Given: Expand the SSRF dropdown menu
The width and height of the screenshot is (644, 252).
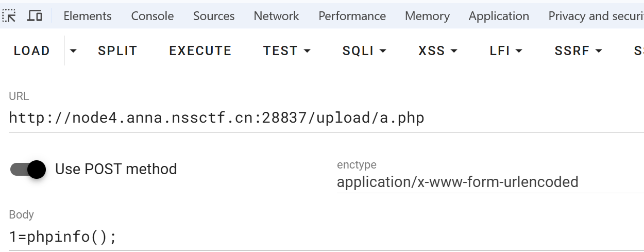Looking at the screenshot, I should coord(578,51).
